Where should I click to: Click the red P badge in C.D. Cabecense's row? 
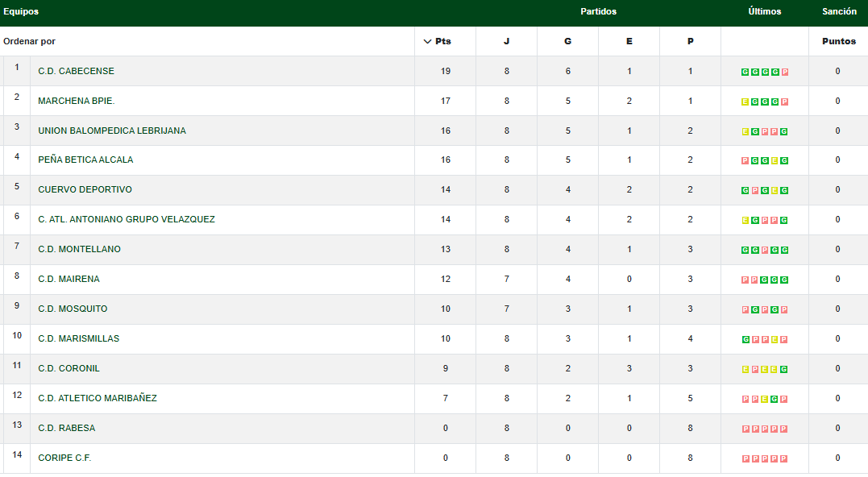click(x=784, y=73)
